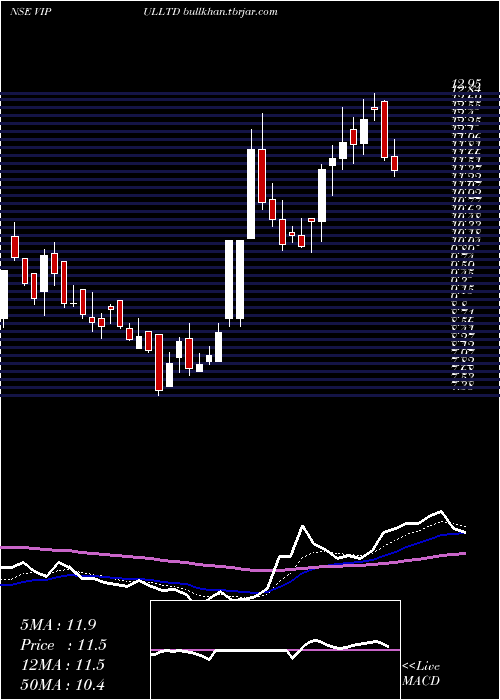This screenshot has height=700, width=500.
Task: Click the "NSE VIP" title text
Action: [30, 12]
